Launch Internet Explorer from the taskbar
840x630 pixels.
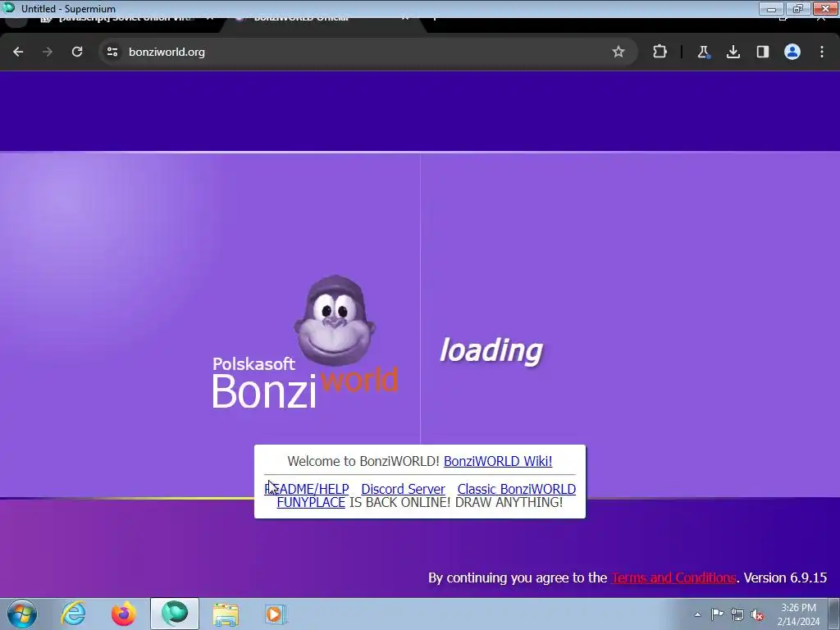[x=73, y=614]
